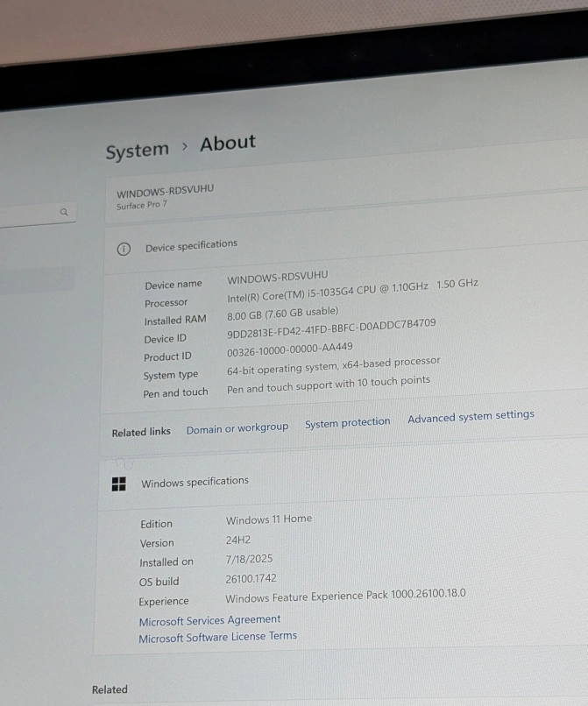Click the Device ID label

click(x=165, y=339)
